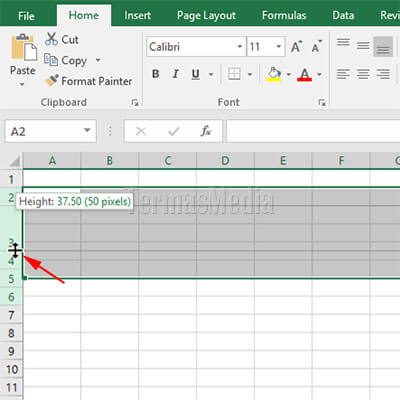Select row 7 header
This screenshot has width=400, height=400.
(x=11, y=315)
